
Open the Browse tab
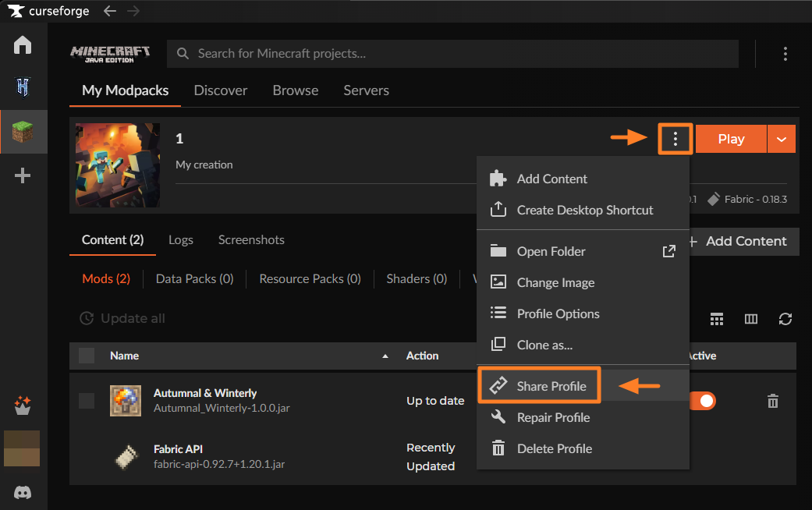pos(296,90)
